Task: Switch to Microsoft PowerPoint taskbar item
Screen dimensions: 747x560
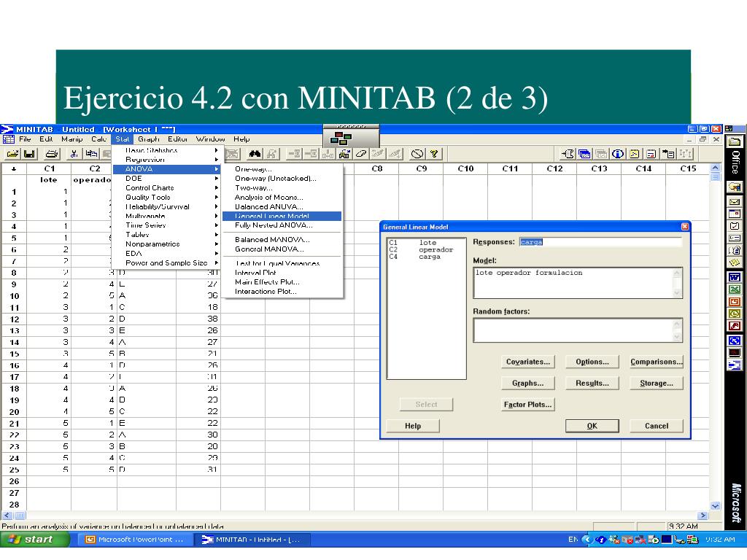Action: 135,540
